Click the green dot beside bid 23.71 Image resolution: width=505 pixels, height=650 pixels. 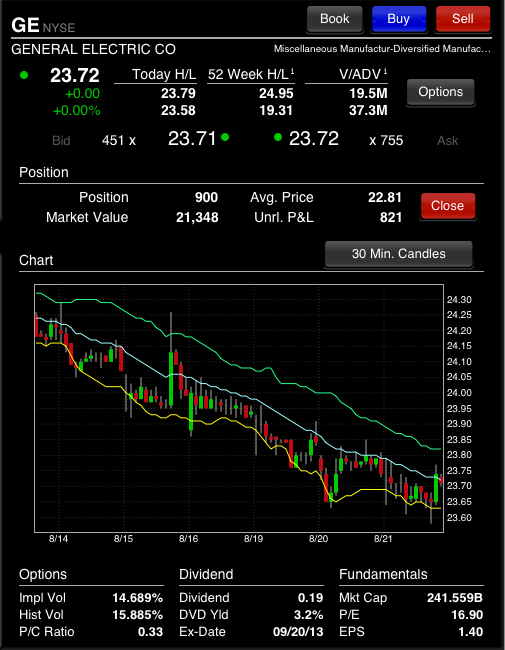coord(225,137)
